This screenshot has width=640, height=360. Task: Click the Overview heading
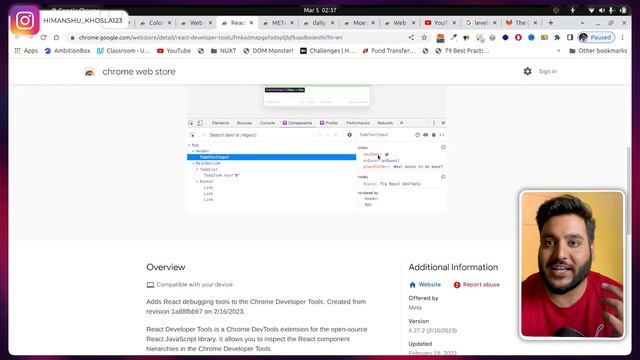166,267
